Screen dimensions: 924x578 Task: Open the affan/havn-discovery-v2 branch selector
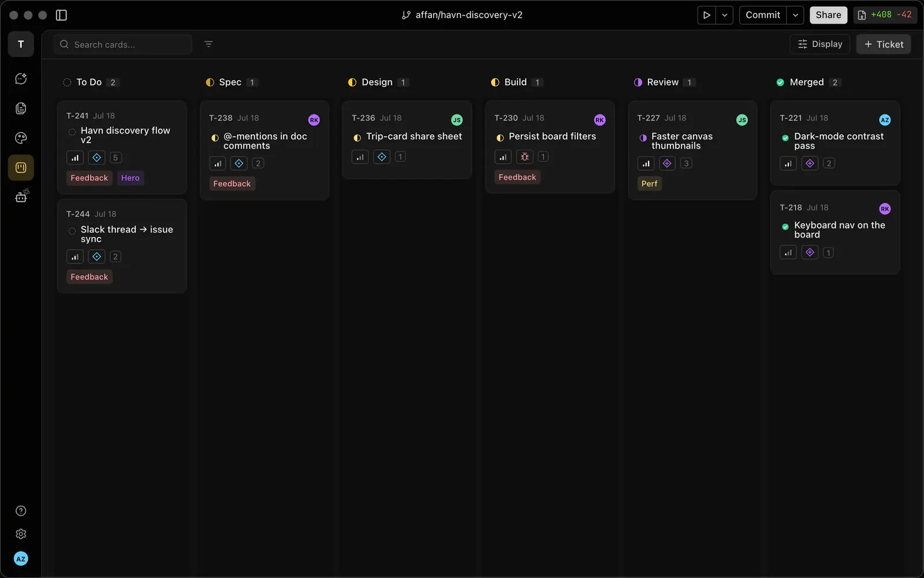coord(462,15)
